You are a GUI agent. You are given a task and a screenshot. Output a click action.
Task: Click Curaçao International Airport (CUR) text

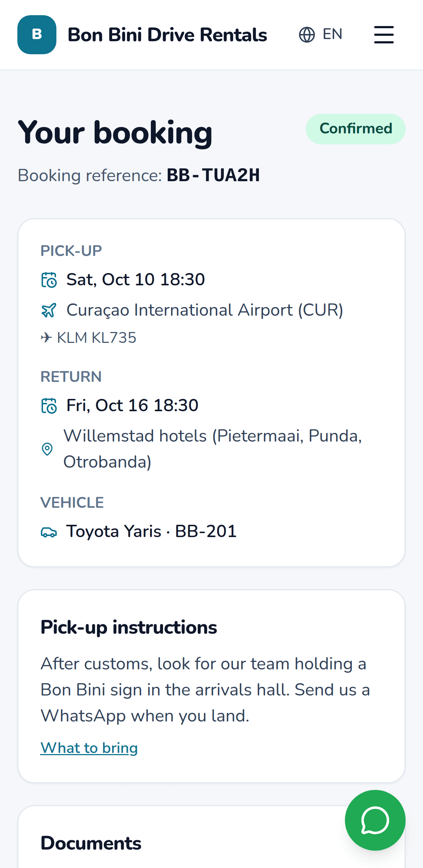[x=205, y=310]
